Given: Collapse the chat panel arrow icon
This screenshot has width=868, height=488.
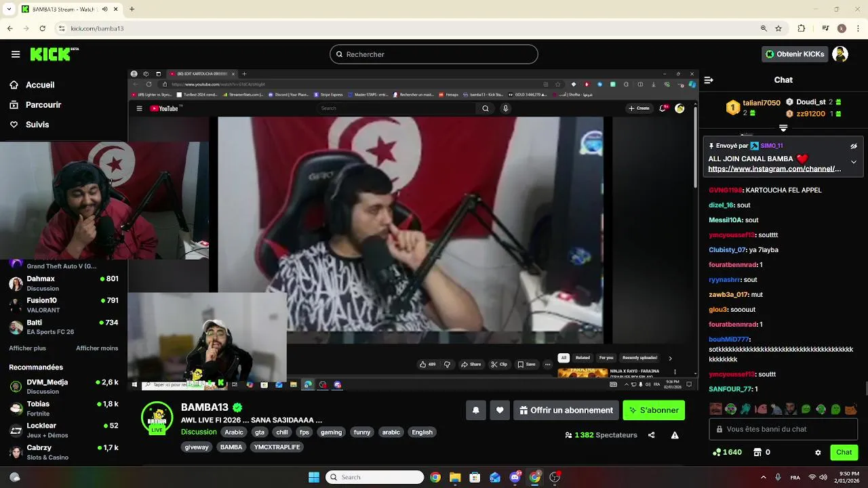Looking at the screenshot, I should (x=709, y=80).
